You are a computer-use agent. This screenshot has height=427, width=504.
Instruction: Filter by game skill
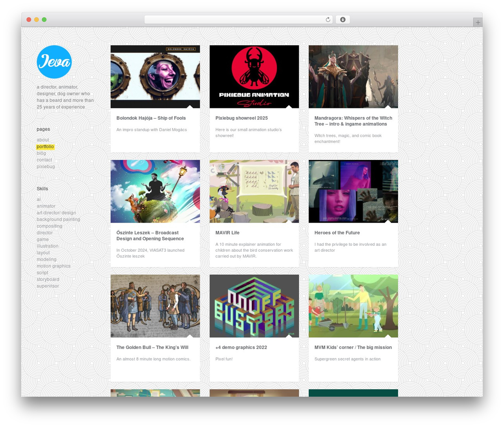click(x=43, y=239)
